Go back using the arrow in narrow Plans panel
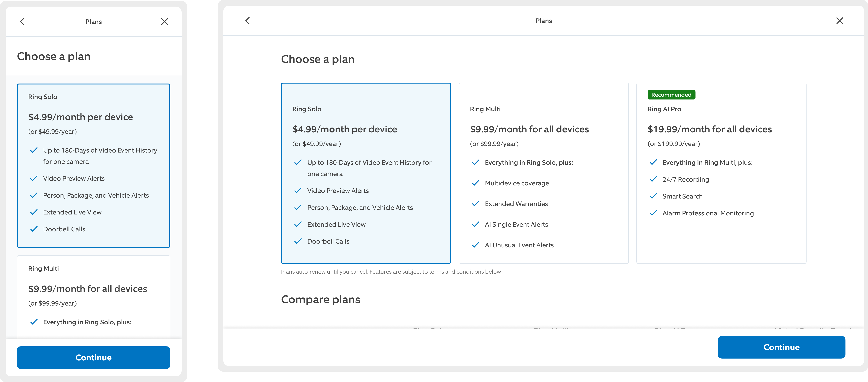The image size is (868, 382). tap(23, 22)
